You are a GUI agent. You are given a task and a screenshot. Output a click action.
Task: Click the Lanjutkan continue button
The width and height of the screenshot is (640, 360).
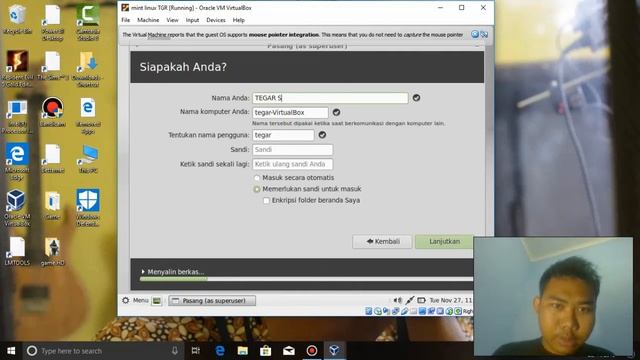pos(444,242)
